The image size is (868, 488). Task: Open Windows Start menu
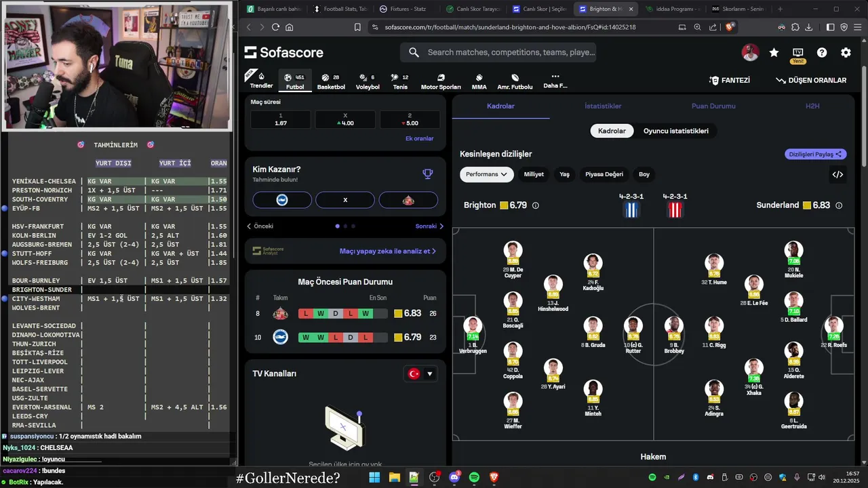click(x=374, y=477)
